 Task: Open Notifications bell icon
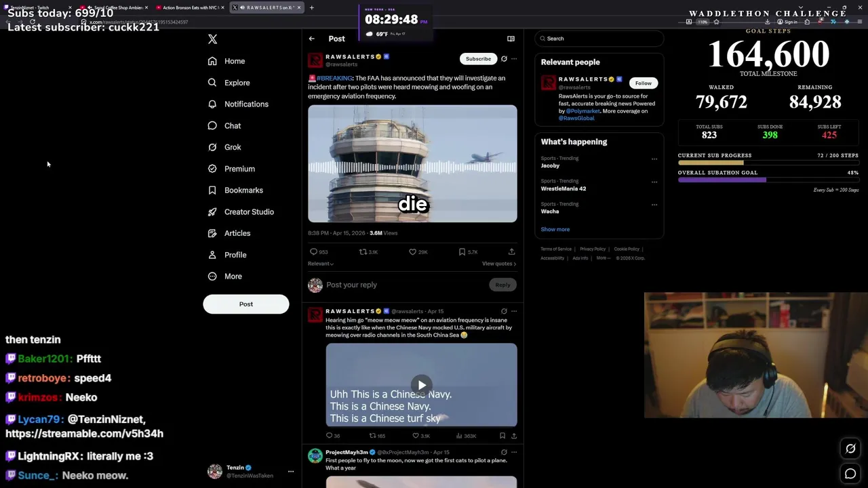click(212, 104)
